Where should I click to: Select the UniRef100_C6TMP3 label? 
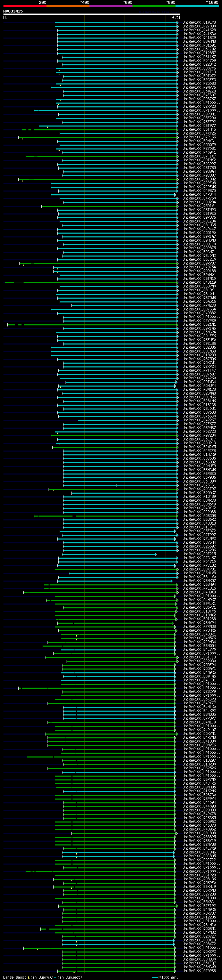click(x=199, y=210)
